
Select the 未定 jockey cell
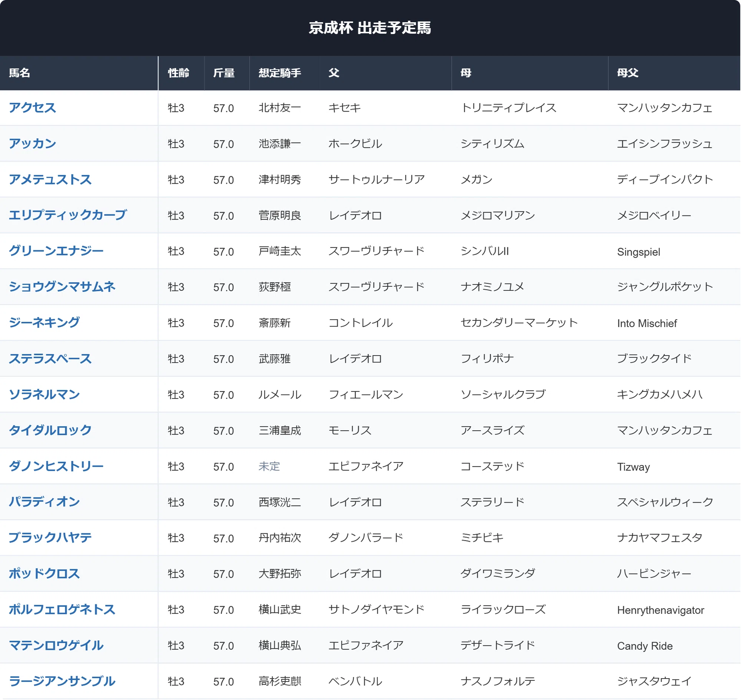(x=269, y=467)
